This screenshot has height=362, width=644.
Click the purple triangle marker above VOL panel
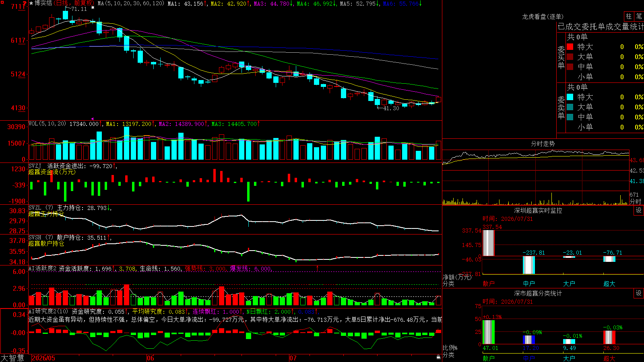(92, 119)
